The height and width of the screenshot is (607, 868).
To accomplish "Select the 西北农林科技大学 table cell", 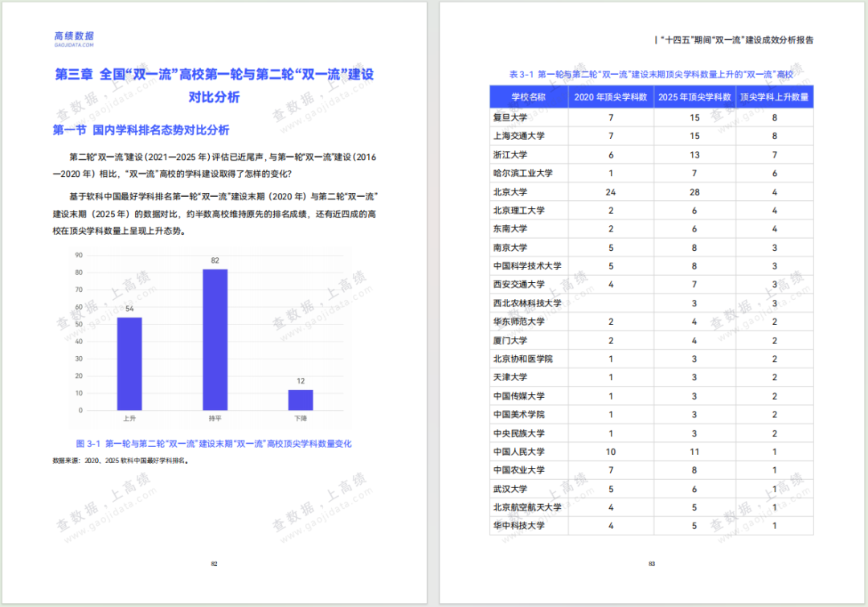I will click(527, 303).
